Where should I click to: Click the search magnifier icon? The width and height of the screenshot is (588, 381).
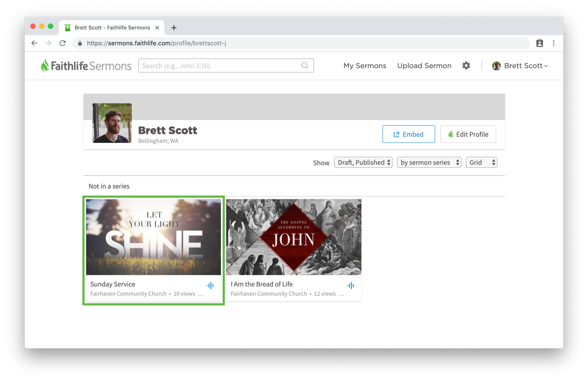[x=305, y=66]
